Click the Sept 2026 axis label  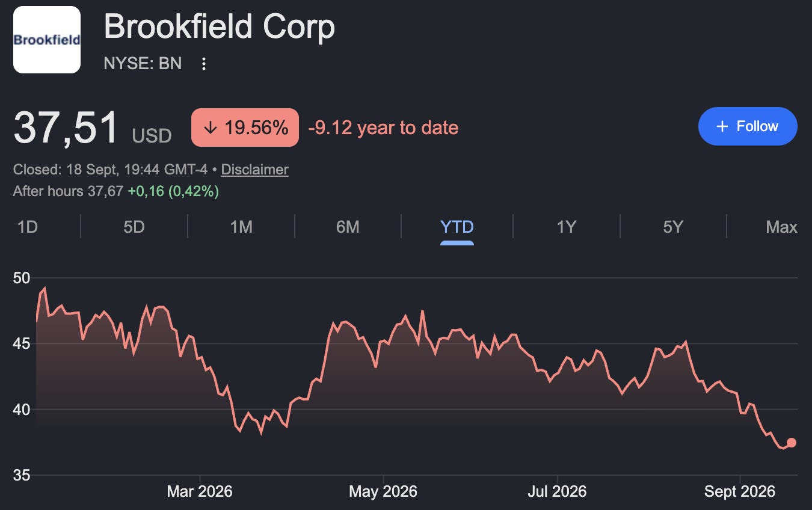tap(739, 491)
